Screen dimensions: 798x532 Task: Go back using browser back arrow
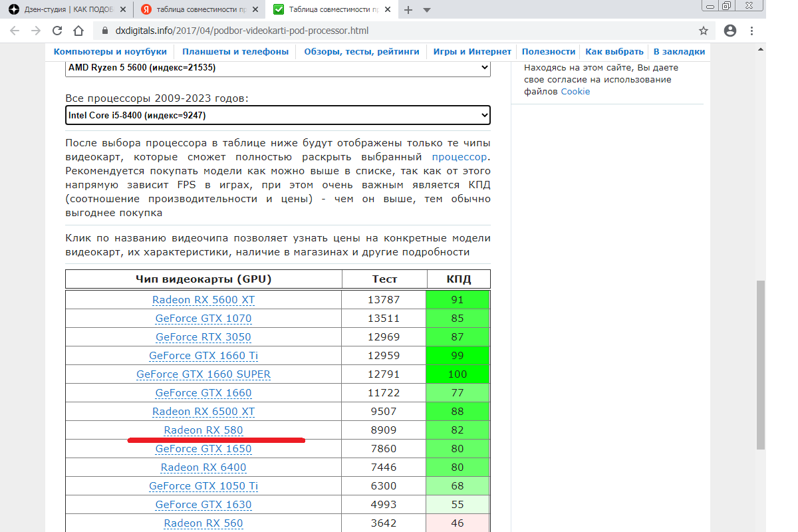(x=15, y=31)
